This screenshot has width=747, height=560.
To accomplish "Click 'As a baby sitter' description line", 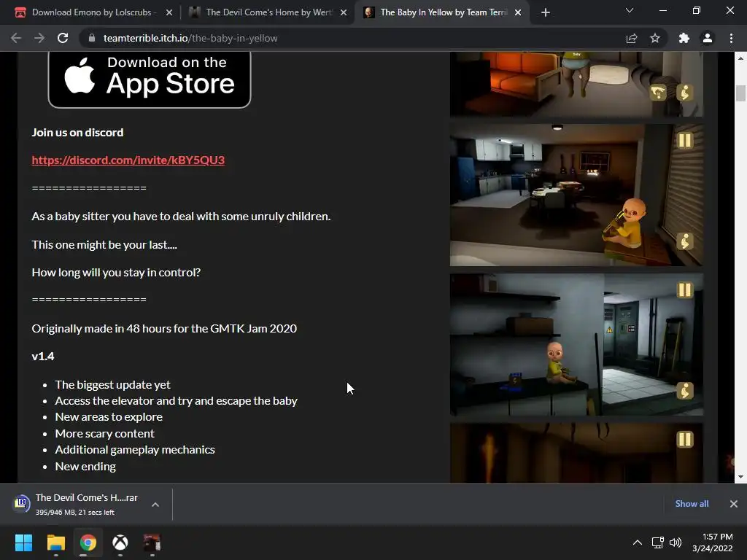I will pos(181,216).
